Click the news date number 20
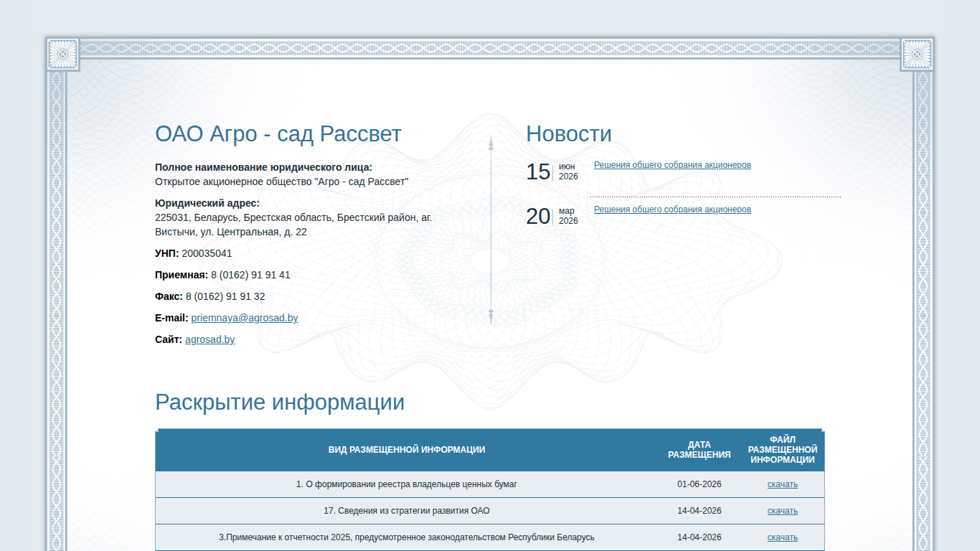This screenshot has width=980, height=551. [x=538, y=216]
